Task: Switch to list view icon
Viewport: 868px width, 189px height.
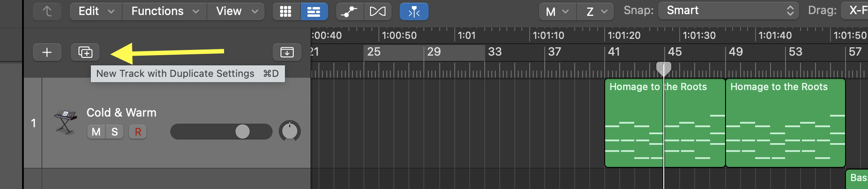Action: click(314, 11)
